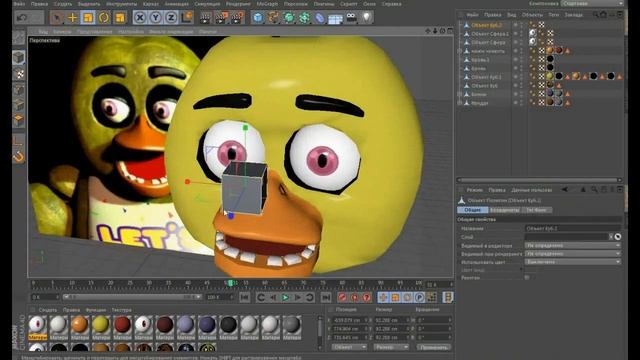This screenshot has width=640, height=360.
Task: Enable snapping magnet icon in sidebar
Action: coord(18,157)
